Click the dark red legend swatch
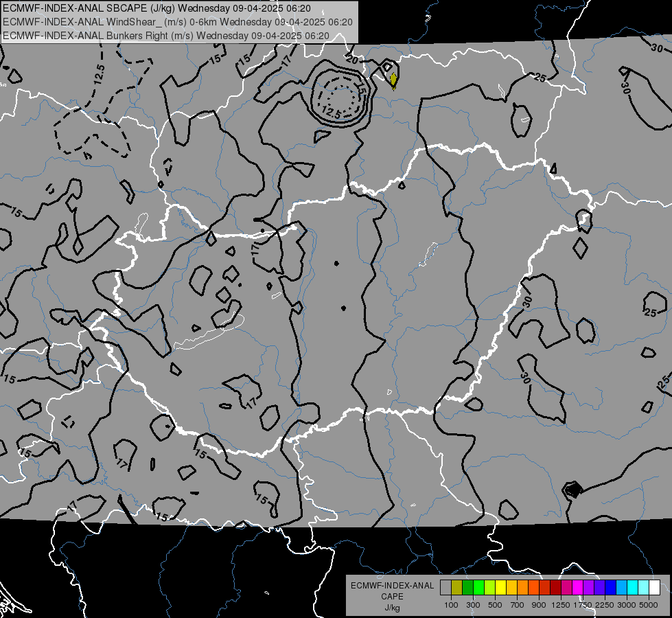Image resolution: width=672 pixels, height=618 pixels. tap(555, 587)
